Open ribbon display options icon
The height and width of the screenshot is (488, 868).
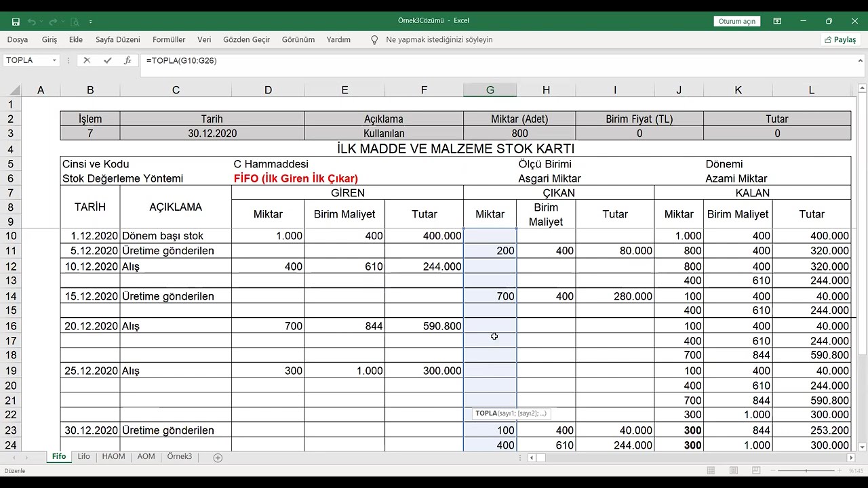[777, 21]
